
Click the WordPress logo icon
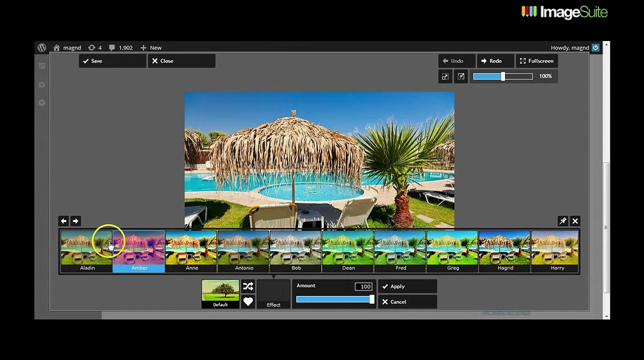pyautogui.click(x=42, y=47)
